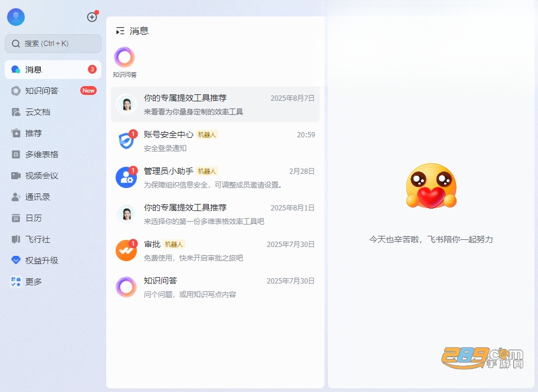Image resolution: width=538 pixels, height=392 pixels.
Task: Expand 更多 apps menu
Action: click(x=53, y=282)
